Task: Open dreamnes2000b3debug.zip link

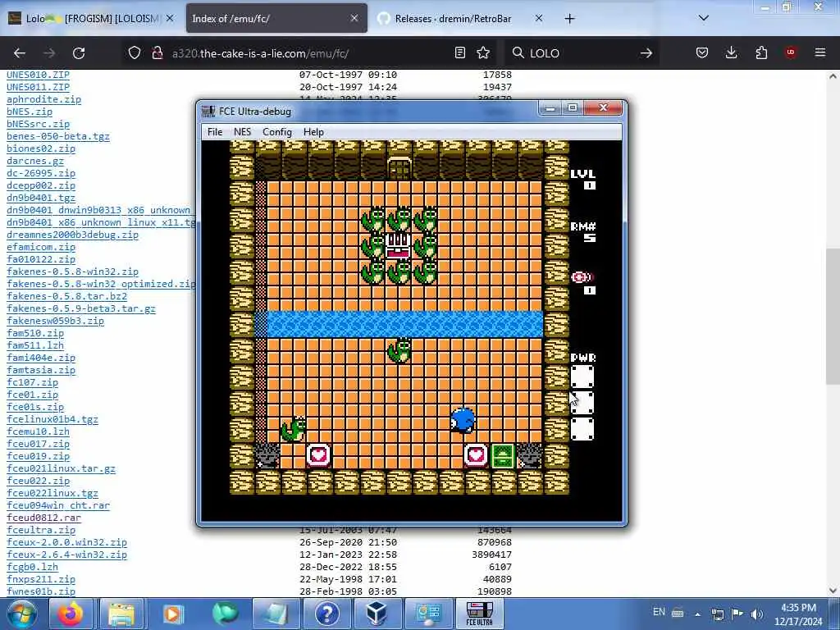Action: (x=72, y=235)
